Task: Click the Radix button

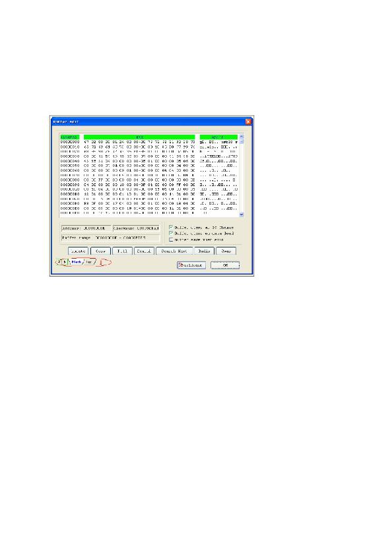Action: [x=205, y=251]
